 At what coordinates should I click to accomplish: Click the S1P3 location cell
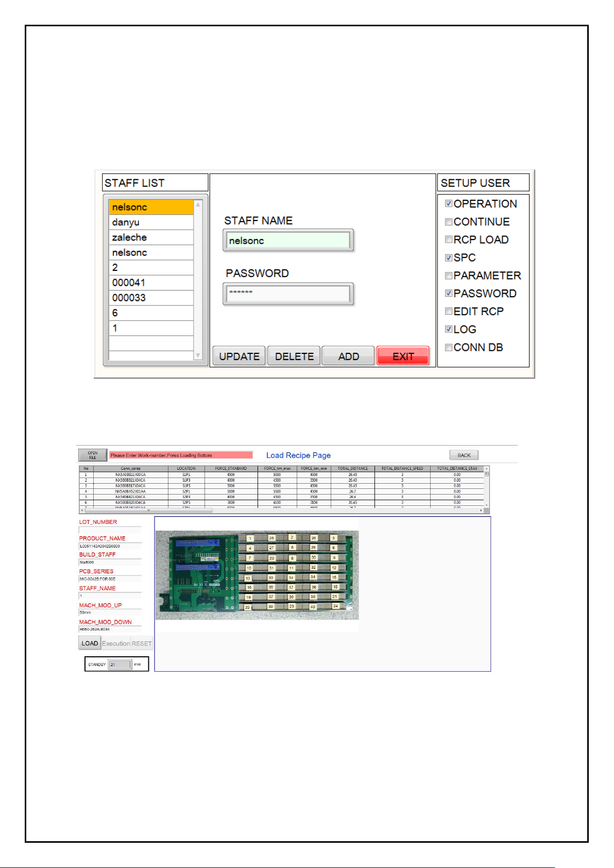tap(186, 480)
